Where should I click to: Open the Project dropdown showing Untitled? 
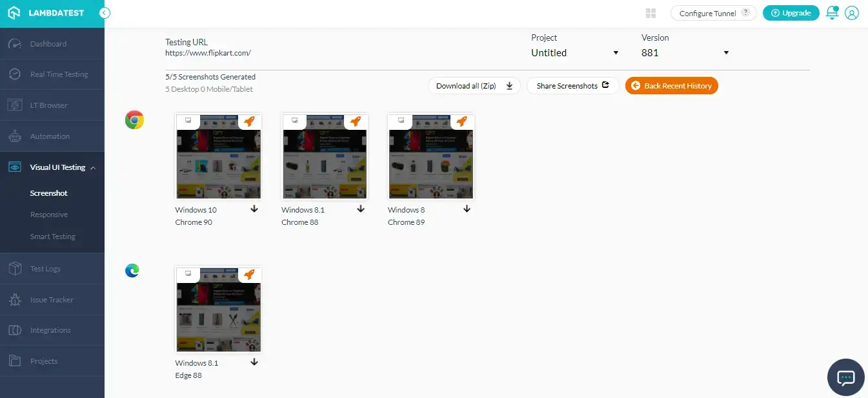(574, 53)
